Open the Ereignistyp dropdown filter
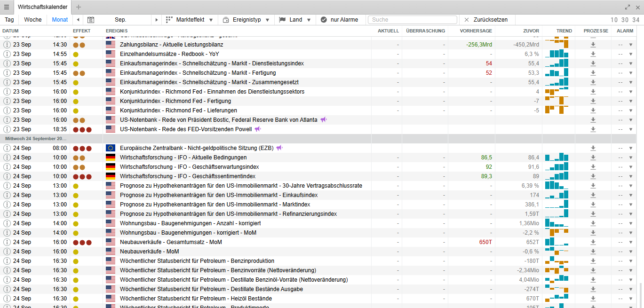The image size is (644, 308). click(247, 20)
